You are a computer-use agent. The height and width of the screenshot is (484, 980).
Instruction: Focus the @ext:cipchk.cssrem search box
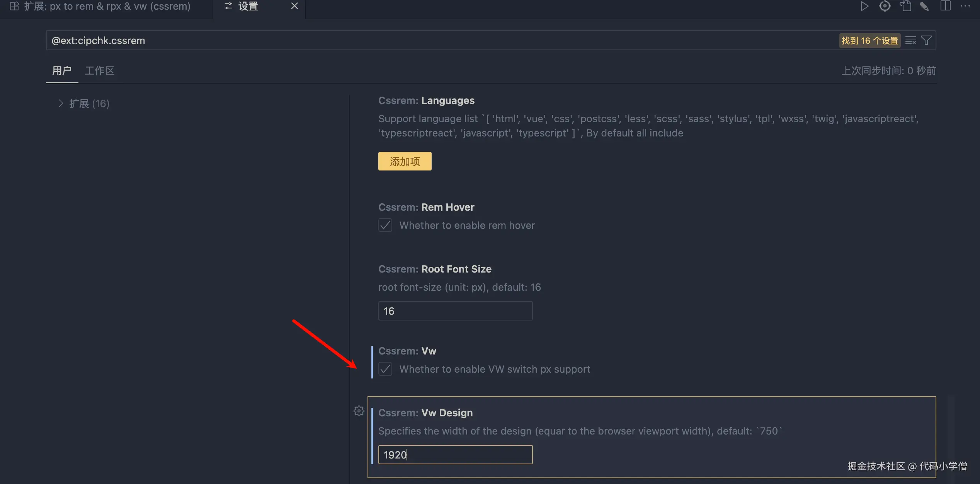[x=425, y=41]
